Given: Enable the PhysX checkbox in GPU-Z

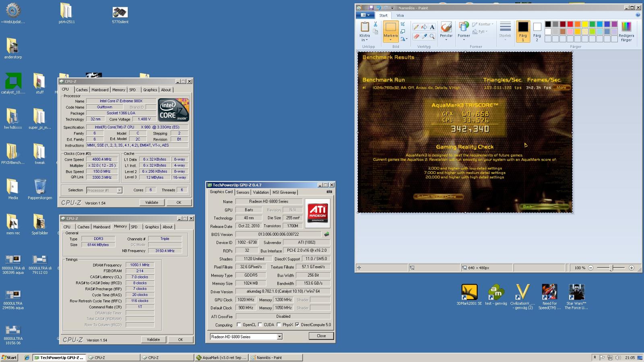Looking at the screenshot, I should coord(279,325).
